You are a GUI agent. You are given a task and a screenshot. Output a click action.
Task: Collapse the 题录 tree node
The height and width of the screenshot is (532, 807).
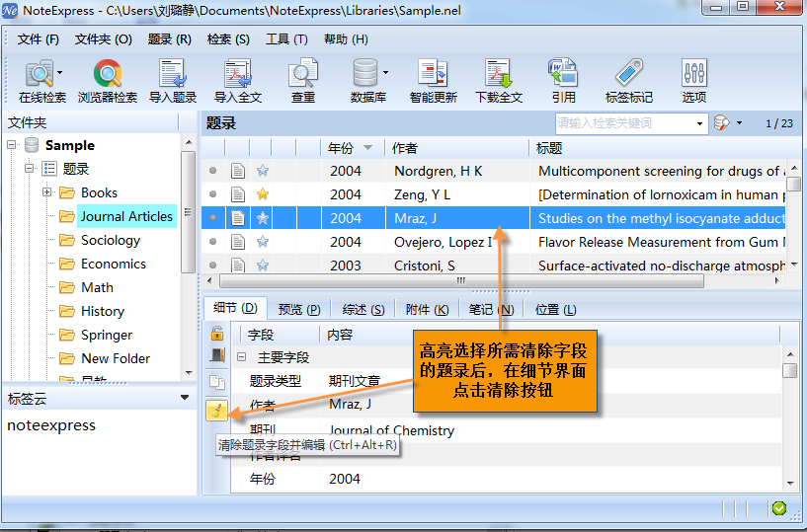pos(30,168)
